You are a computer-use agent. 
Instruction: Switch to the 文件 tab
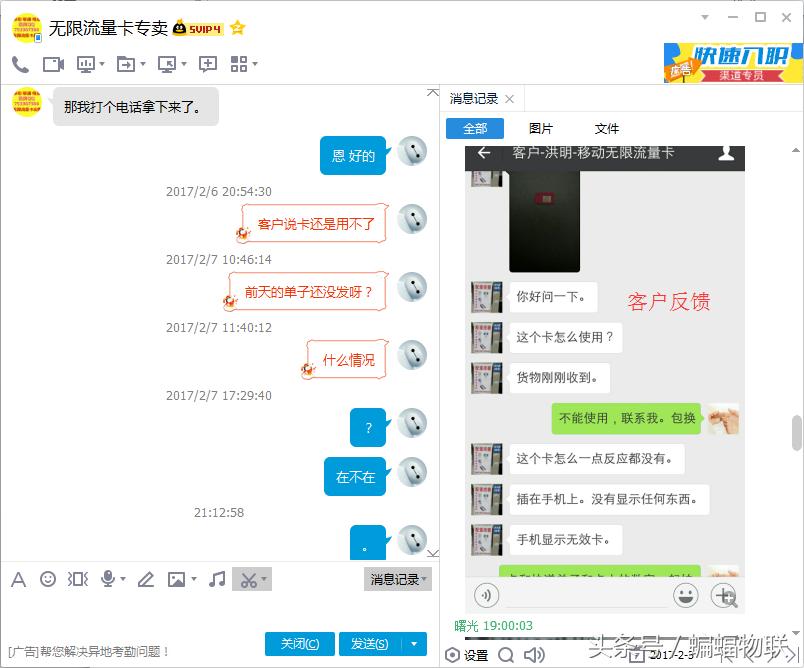pyautogui.click(x=606, y=128)
